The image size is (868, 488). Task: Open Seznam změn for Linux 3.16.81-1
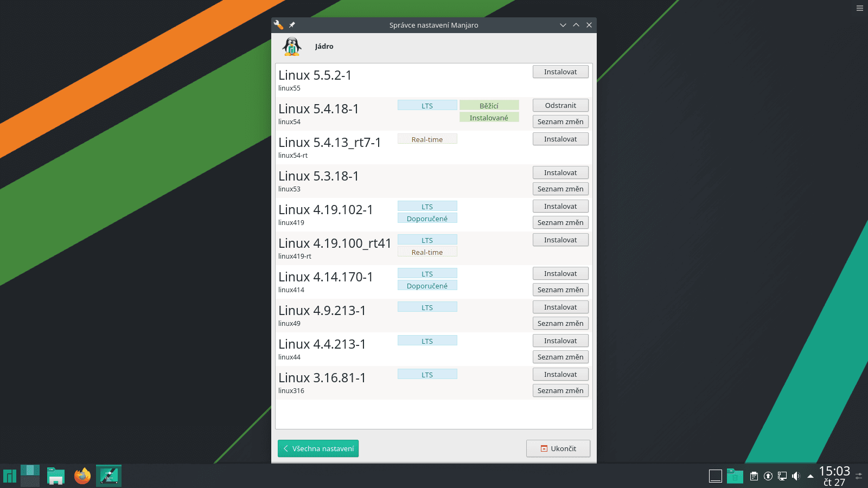[560, 391]
